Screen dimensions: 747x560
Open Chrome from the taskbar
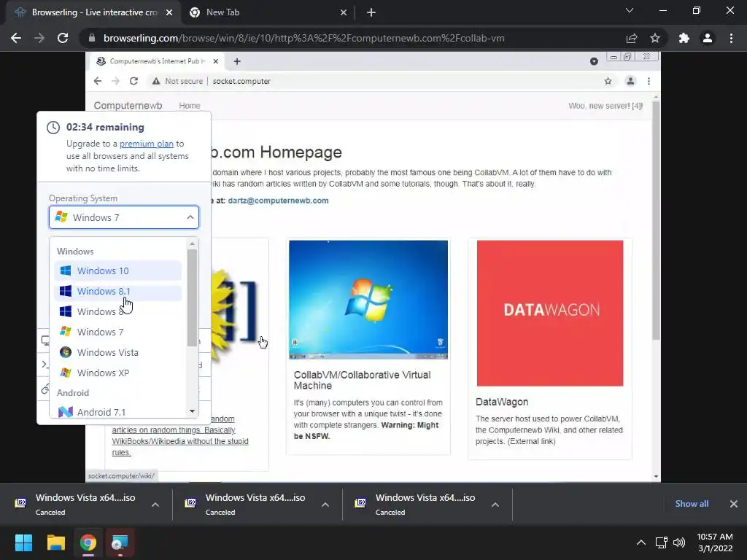pyautogui.click(x=88, y=542)
